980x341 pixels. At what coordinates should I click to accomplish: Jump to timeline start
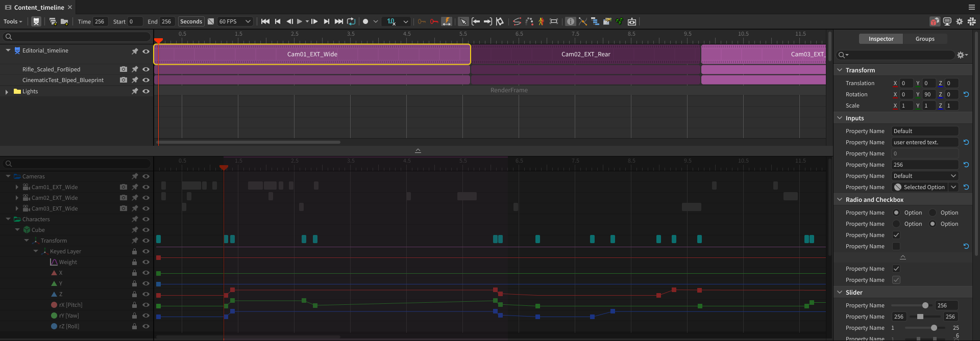[x=265, y=21]
